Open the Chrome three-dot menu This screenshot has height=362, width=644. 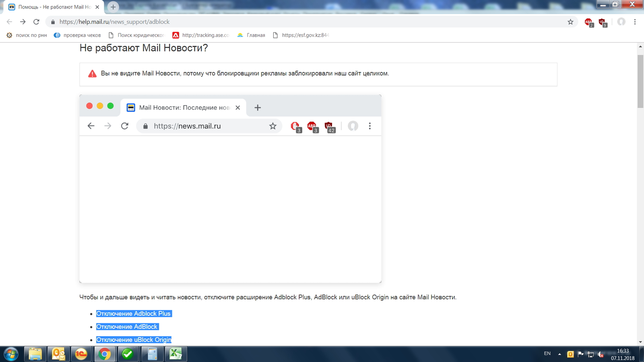(635, 22)
